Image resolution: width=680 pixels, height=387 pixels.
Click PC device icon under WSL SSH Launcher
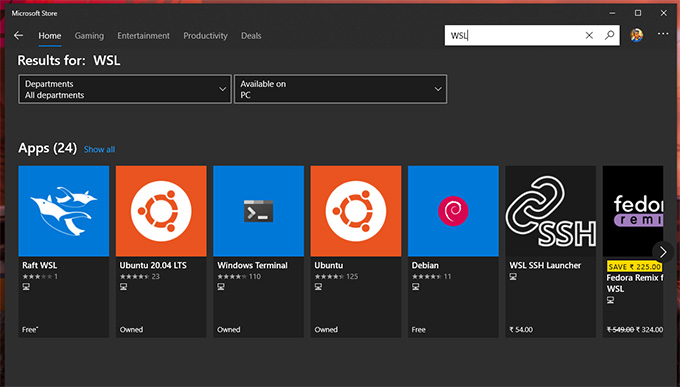click(513, 277)
